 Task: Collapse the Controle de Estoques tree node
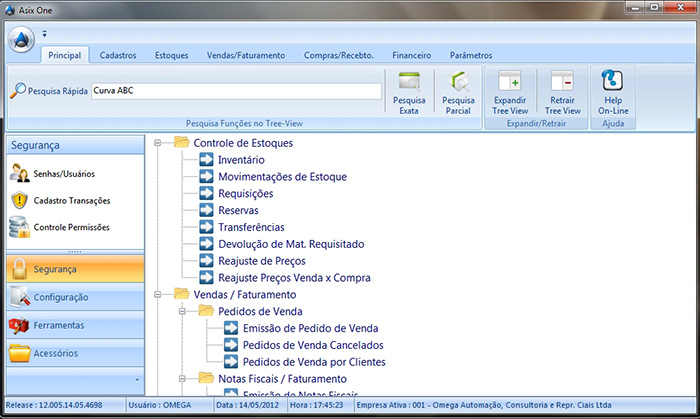158,143
